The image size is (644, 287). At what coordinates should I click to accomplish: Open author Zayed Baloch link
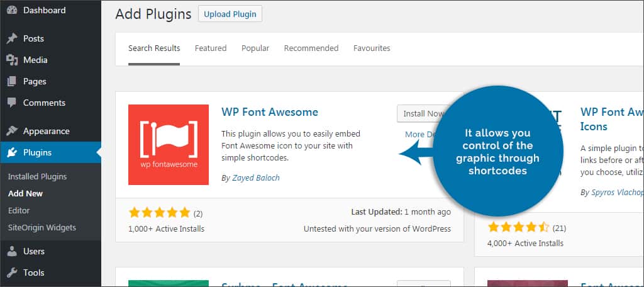[256, 178]
